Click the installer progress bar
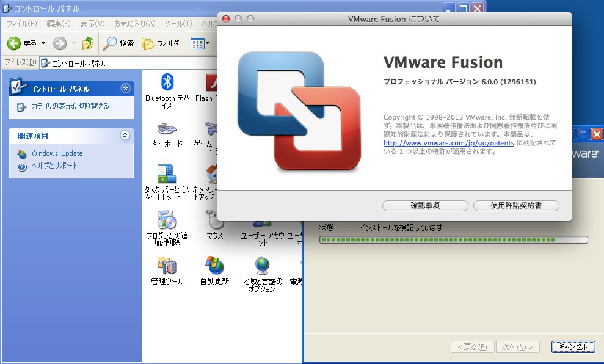The width and height of the screenshot is (604, 364). pos(453,240)
